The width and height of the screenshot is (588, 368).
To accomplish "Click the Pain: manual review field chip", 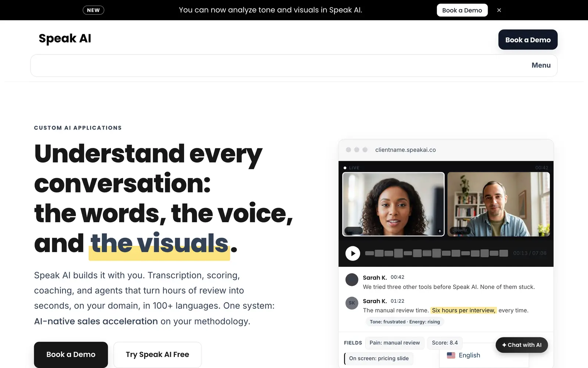I will (x=395, y=343).
